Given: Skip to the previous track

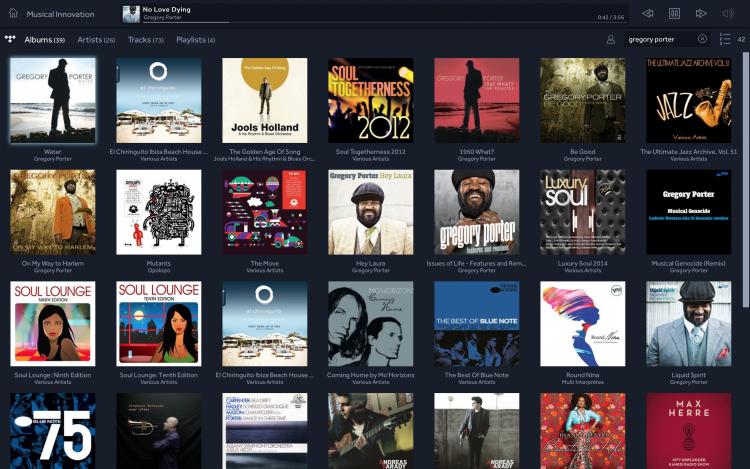Looking at the screenshot, I should click(x=648, y=13).
